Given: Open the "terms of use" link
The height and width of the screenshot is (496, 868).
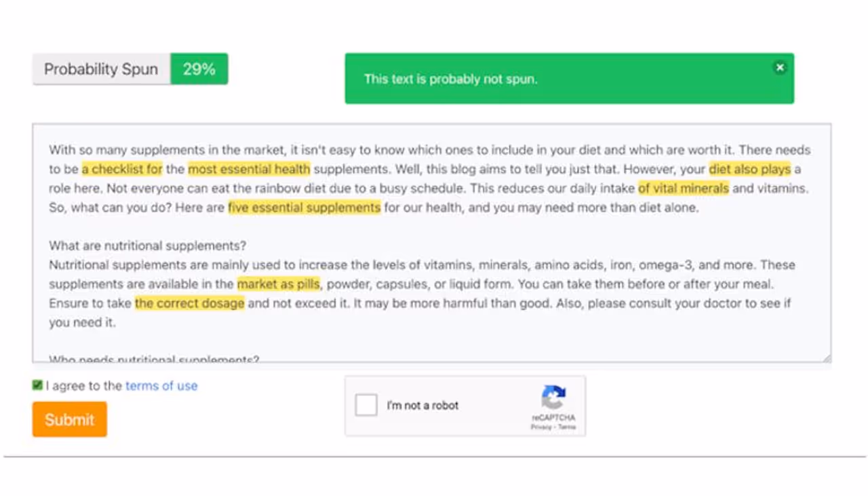Looking at the screenshot, I should point(161,386).
